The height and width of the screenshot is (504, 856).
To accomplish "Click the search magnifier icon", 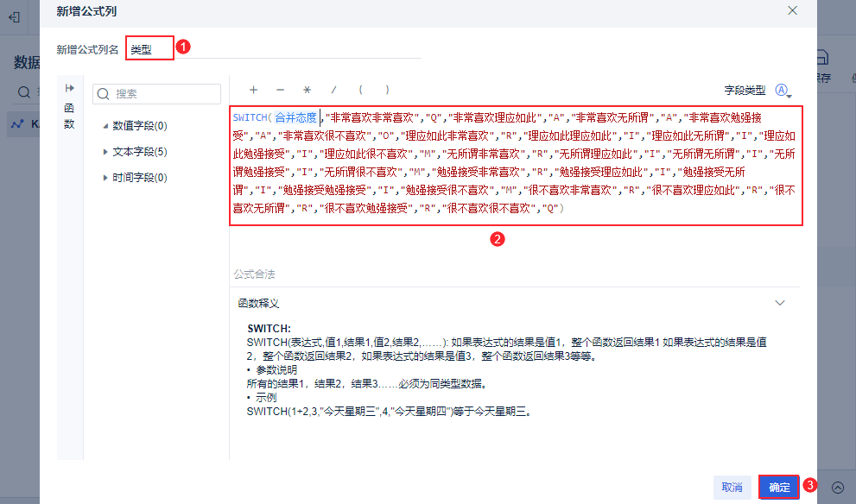I will (103, 94).
